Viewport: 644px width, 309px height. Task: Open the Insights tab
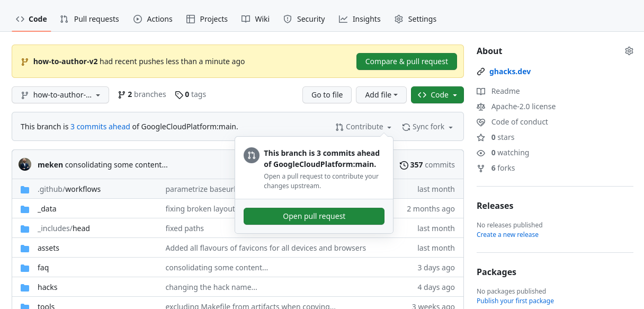[360, 19]
